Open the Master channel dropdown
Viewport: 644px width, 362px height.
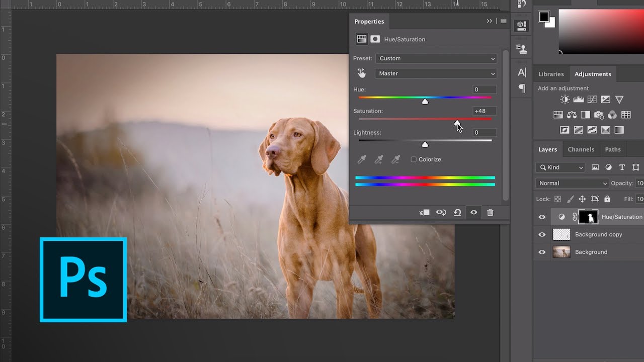436,73
